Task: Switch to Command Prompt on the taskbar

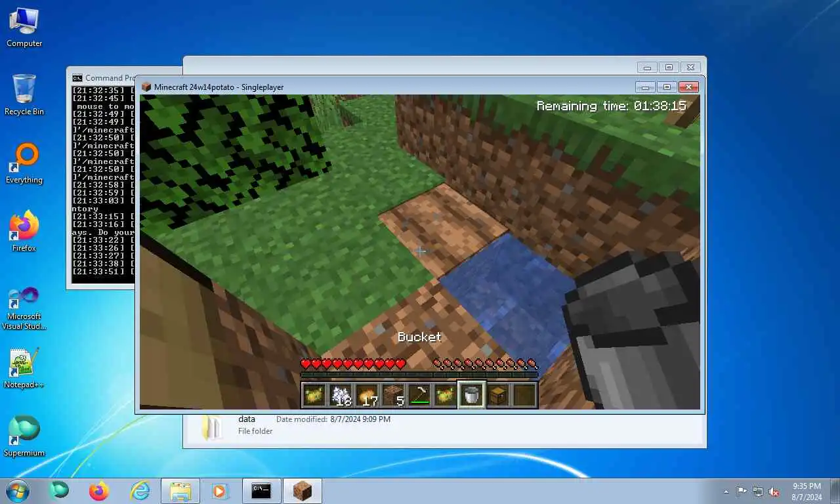Action: click(x=261, y=490)
